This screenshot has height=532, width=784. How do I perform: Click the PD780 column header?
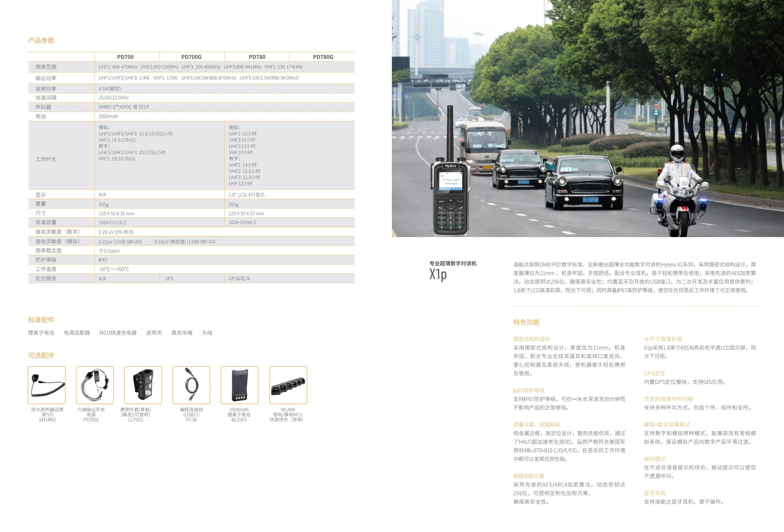coord(257,57)
